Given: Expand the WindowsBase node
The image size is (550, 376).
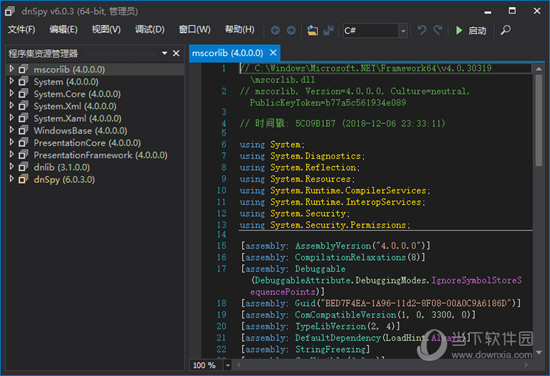Looking at the screenshot, I should click(12, 130).
